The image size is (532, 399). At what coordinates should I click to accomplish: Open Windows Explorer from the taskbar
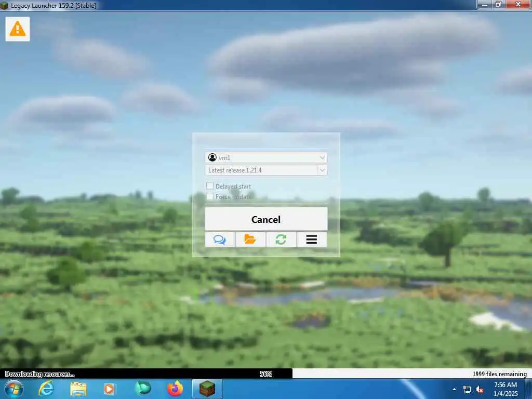point(78,389)
